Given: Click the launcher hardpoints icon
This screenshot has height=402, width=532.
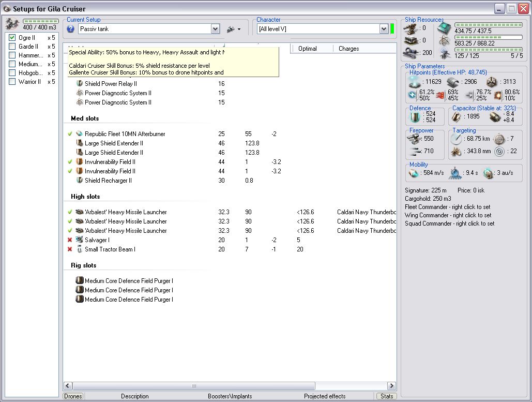Looking at the screenshot, I should point(411,41).
